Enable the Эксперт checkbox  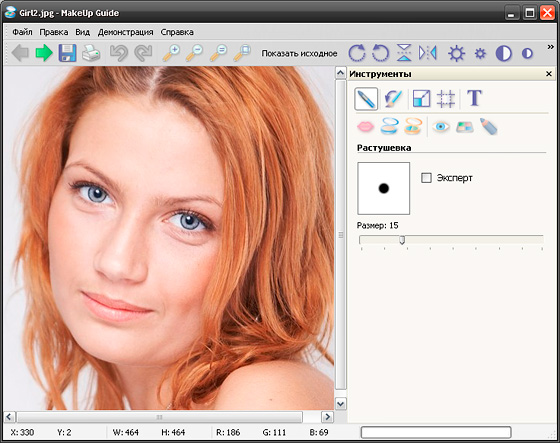[x=426, y=178]
